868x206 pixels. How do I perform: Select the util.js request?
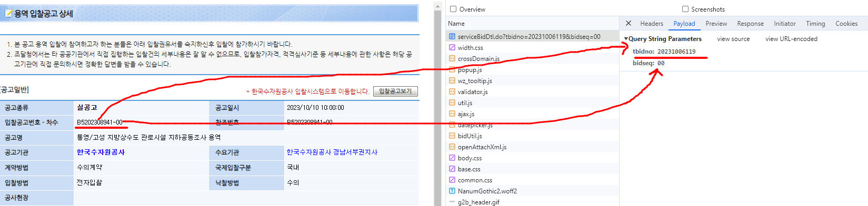click(x=533, y=103)
